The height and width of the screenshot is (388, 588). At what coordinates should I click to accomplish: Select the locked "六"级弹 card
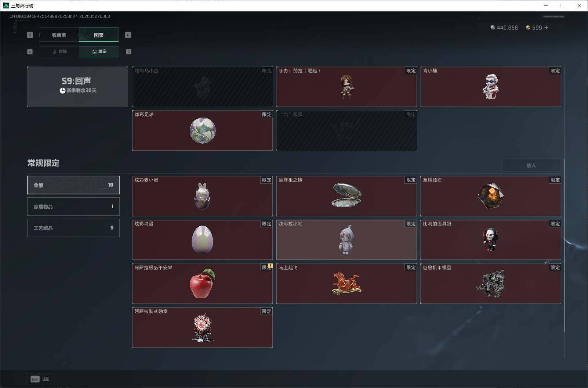click(346, 130)
